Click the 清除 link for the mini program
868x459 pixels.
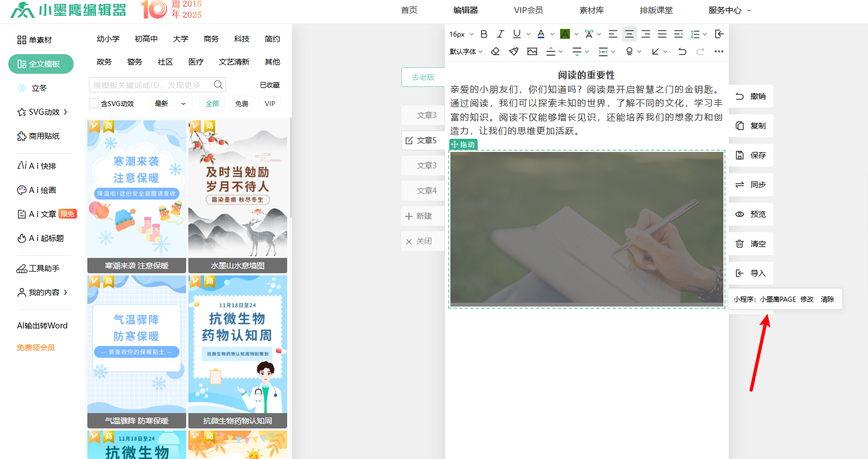828,299
